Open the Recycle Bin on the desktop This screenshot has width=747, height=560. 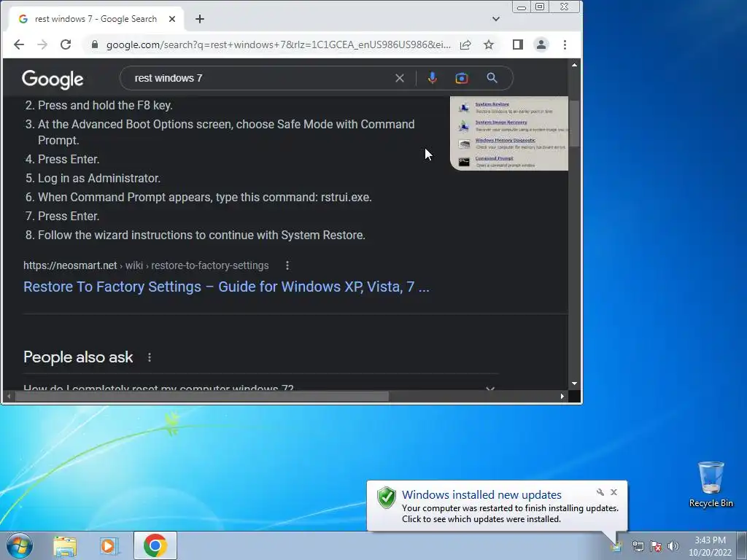pos(711,484)
